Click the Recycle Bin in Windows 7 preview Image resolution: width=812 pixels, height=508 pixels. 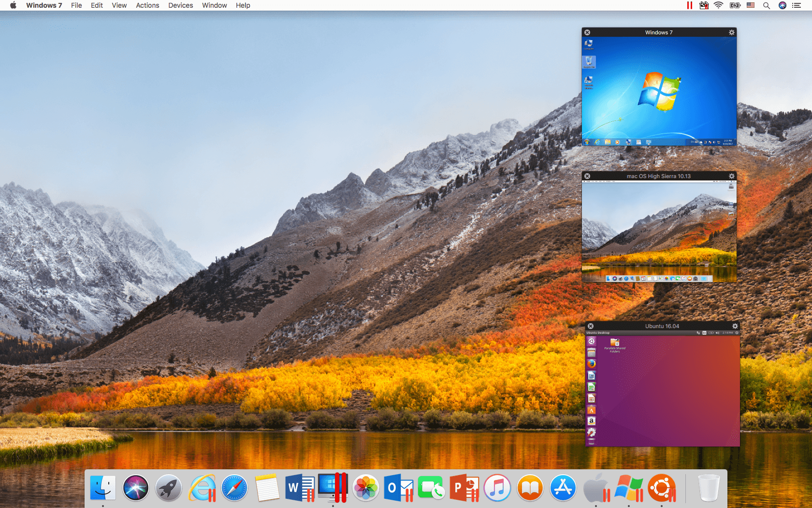coord(589,62)
